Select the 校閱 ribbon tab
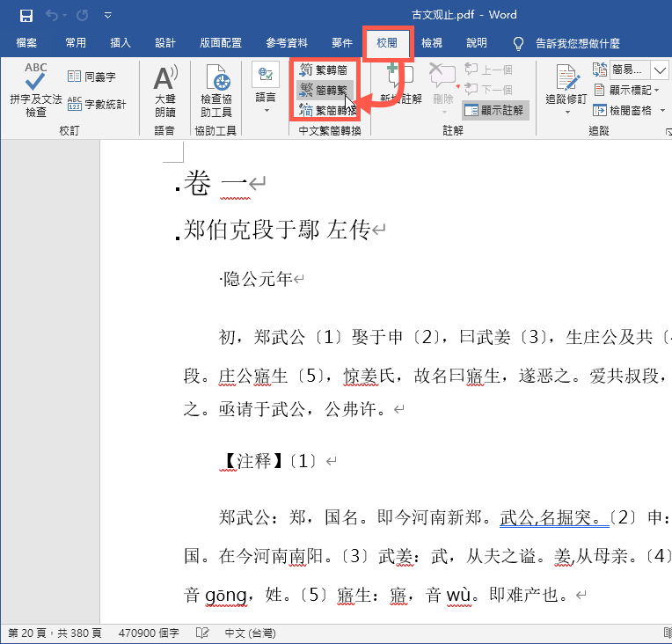The image size is (672, 644). tap(387, 43)
